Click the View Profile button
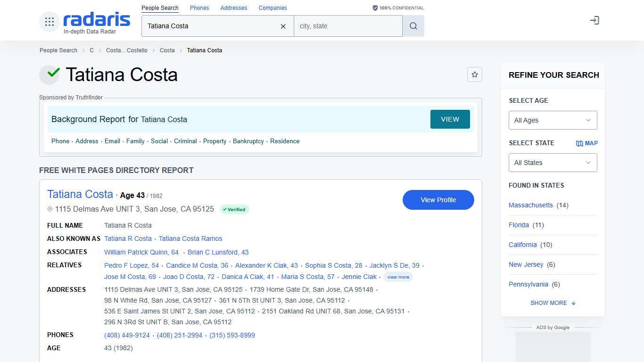The image size is (644, 362). point(438,200)
